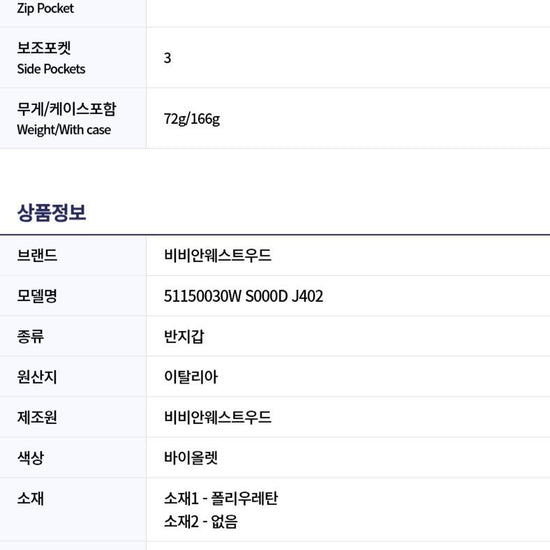Select the 브랜드 row label

pos(37,255)
